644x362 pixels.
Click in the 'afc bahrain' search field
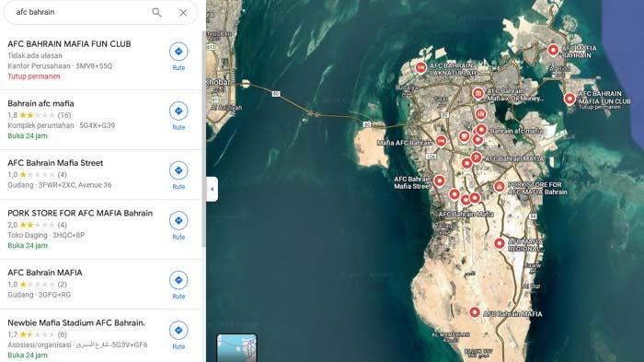(80, 12)
